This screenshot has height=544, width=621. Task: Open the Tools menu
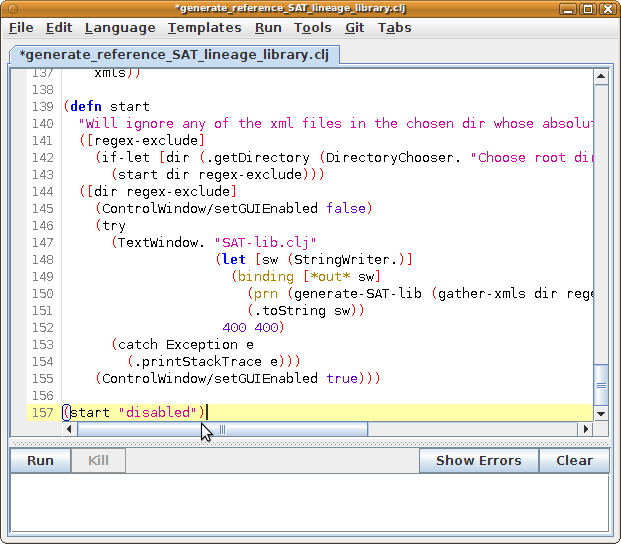312,28
